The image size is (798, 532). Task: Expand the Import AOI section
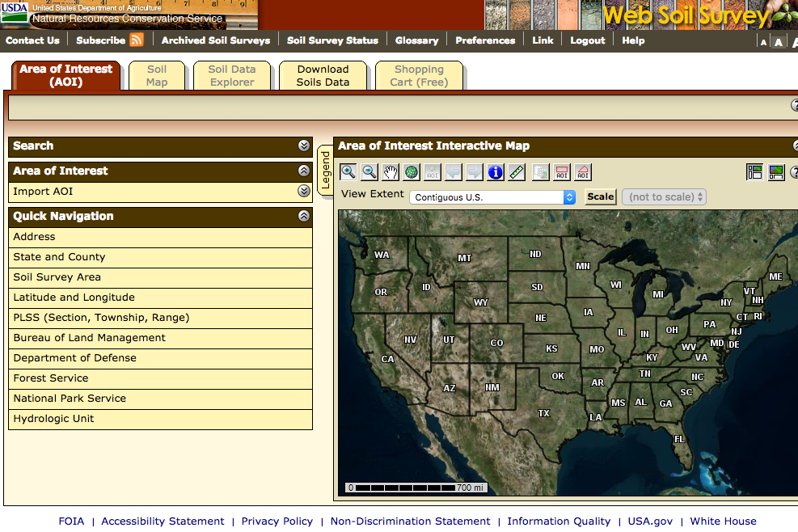click(304, 191)
